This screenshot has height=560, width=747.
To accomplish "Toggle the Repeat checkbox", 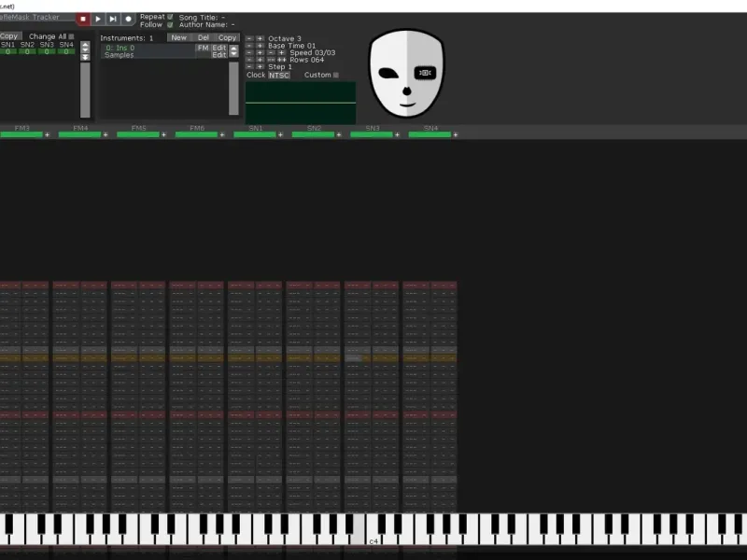I will [170, 17].
